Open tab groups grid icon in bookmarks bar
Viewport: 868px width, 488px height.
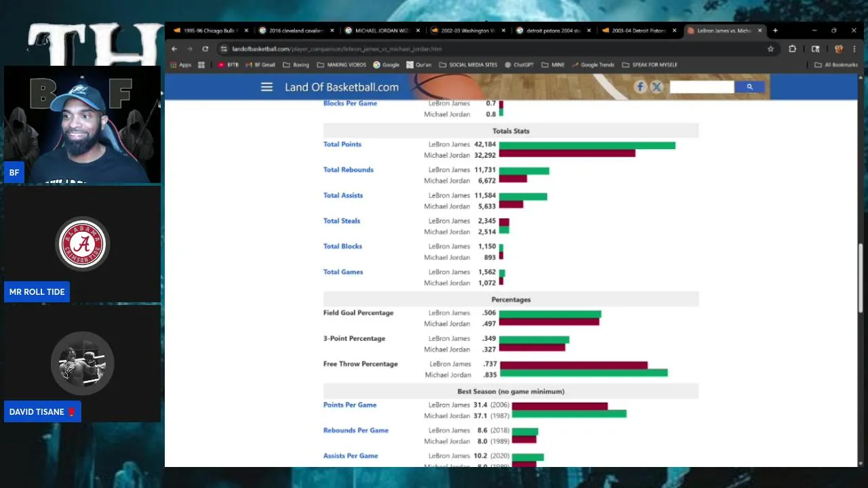pyautogui.click(x=201, y=65)
